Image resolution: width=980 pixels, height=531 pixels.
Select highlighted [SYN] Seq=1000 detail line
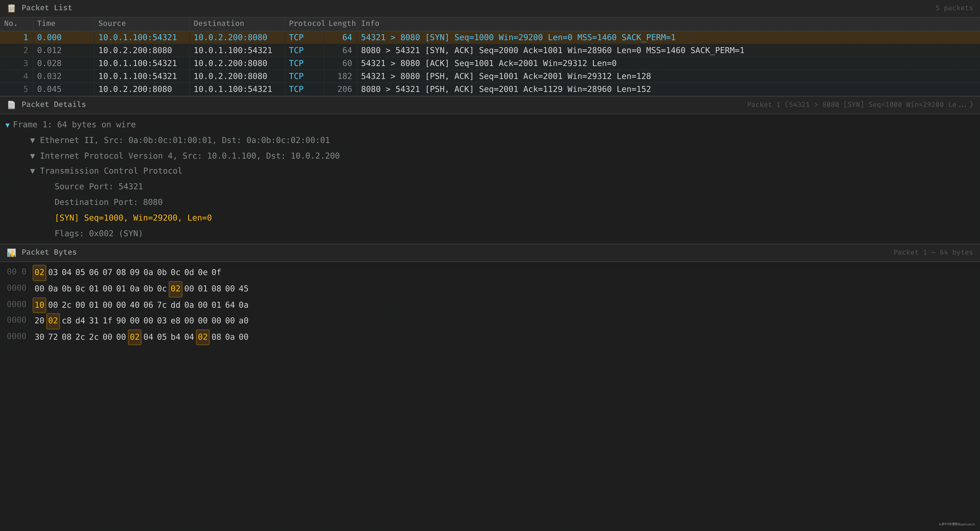133,218
